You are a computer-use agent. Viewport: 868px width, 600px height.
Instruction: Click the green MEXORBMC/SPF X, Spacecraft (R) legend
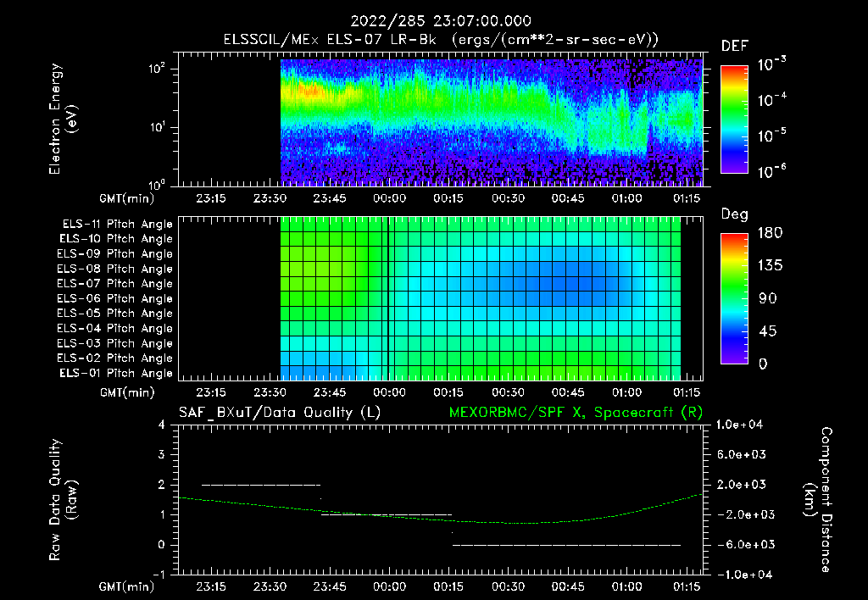click(576, 413)
